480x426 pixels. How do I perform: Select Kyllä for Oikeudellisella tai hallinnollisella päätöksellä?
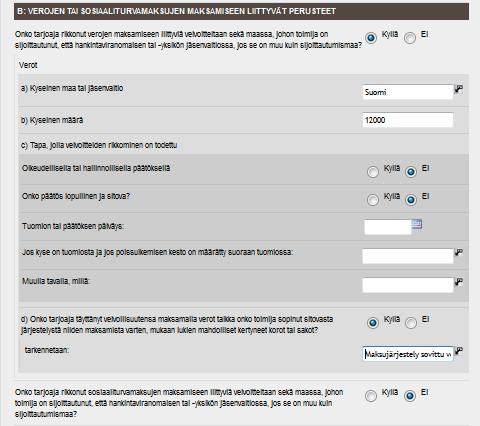pos(373,172)
